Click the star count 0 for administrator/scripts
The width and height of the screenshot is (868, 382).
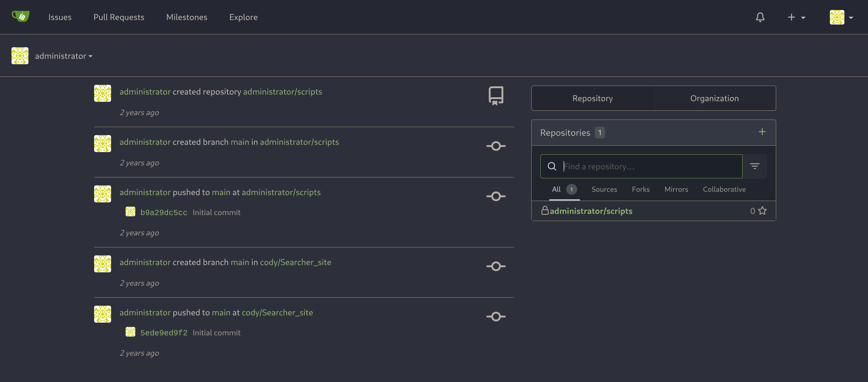tap(752, 211)
